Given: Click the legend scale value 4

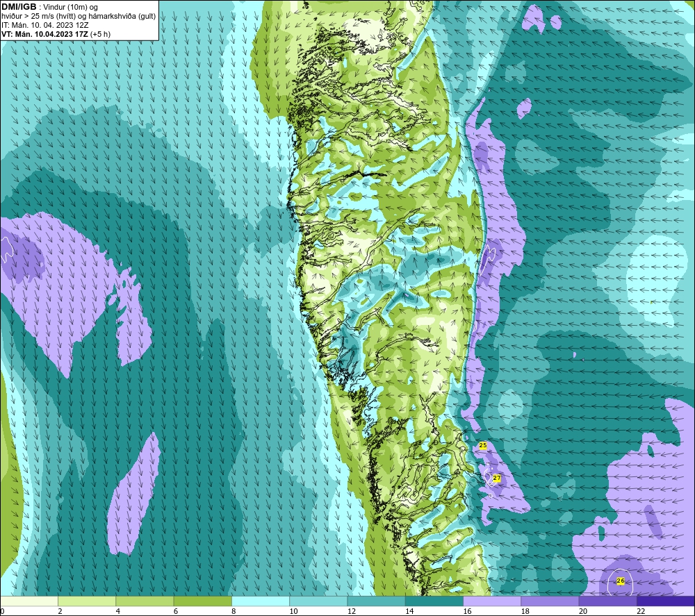Looking at the screenshot, I should coord(118,611).
